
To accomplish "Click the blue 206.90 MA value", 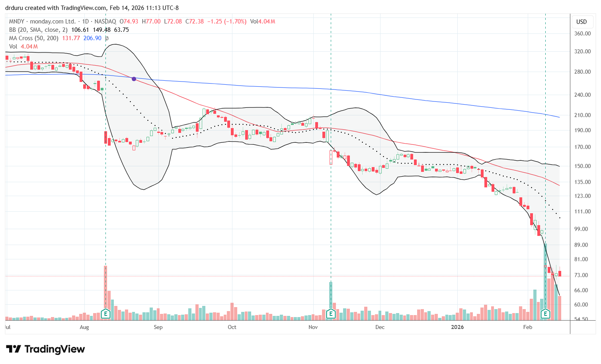I will pyautogui.click(x=92, y=38).
